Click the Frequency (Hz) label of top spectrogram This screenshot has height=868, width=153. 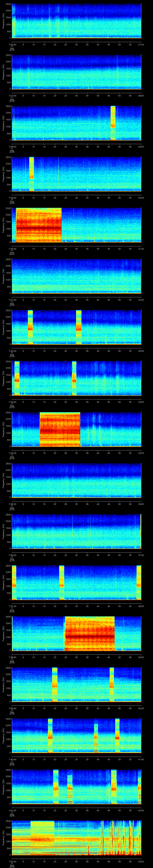3,21
